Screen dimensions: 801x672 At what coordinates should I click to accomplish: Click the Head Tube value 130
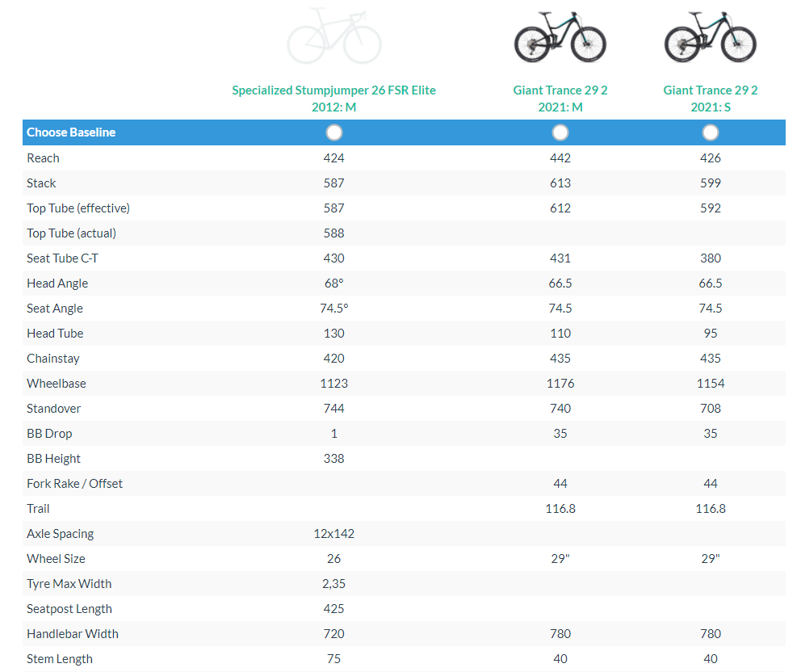coord(334,334)
